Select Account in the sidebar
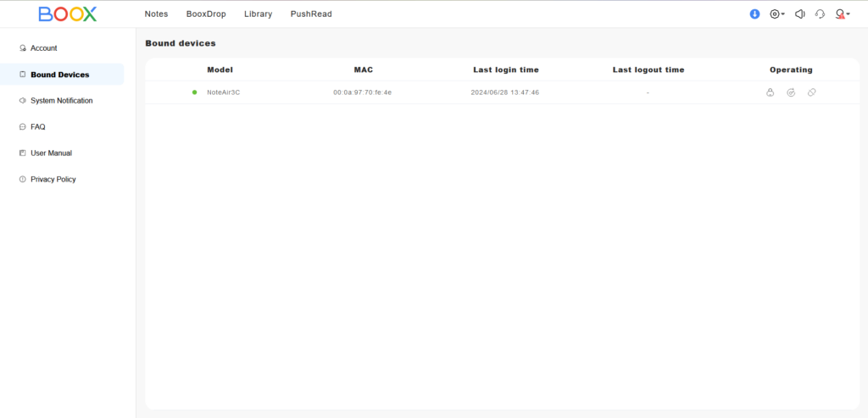 point(43,48)
